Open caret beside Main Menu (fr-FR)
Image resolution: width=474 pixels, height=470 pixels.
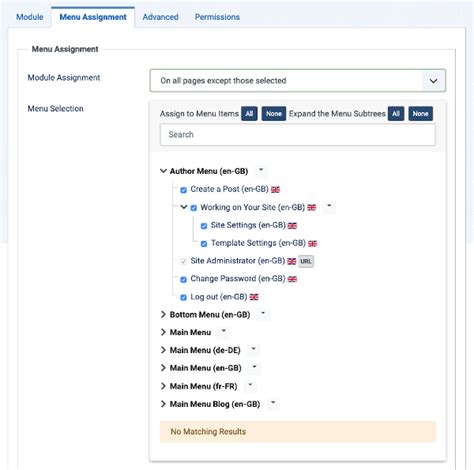(250, 385)
